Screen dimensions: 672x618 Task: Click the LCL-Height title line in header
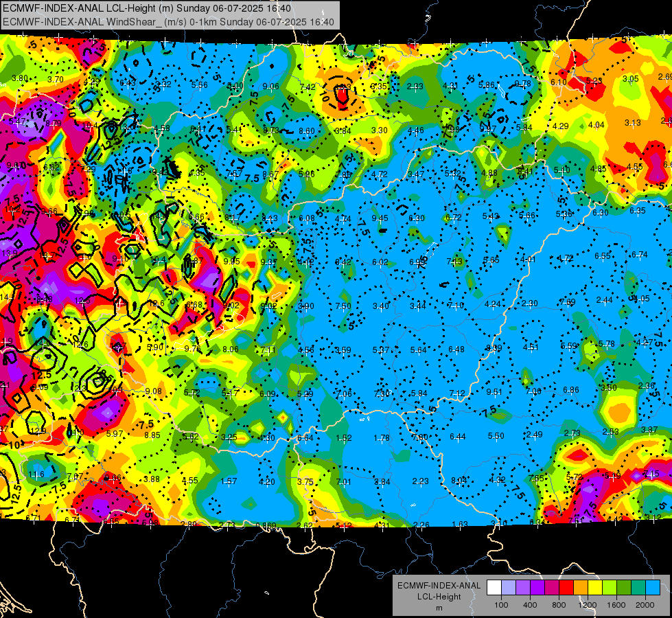pyautogui.click(x=147, y=8)
